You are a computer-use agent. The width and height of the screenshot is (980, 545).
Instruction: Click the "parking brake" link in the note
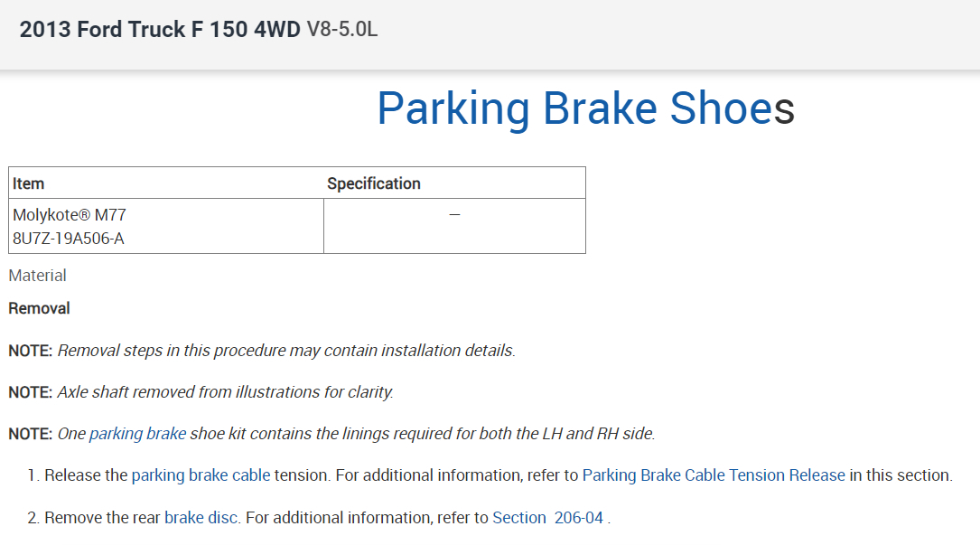(x=137, y=434)
